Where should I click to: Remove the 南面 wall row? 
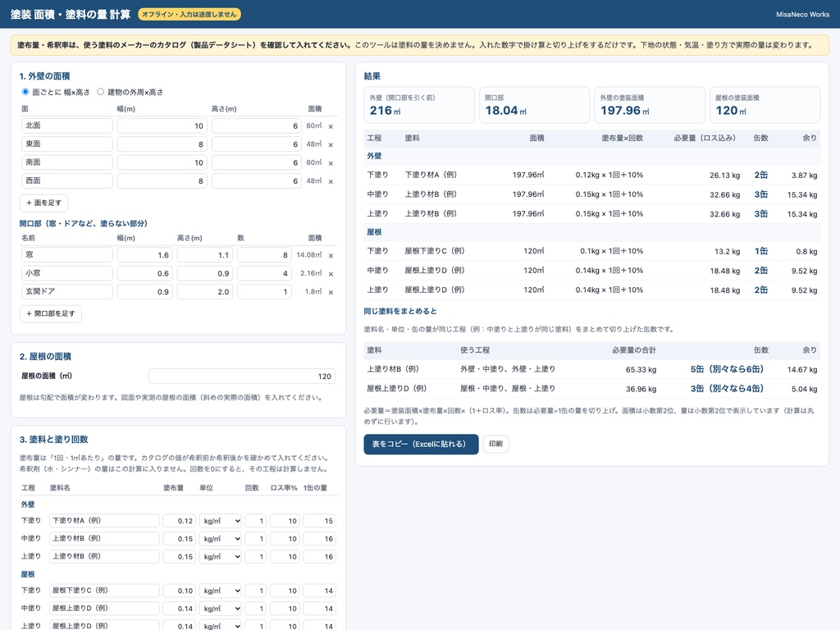pyautogui.click(x=331, y=163)
